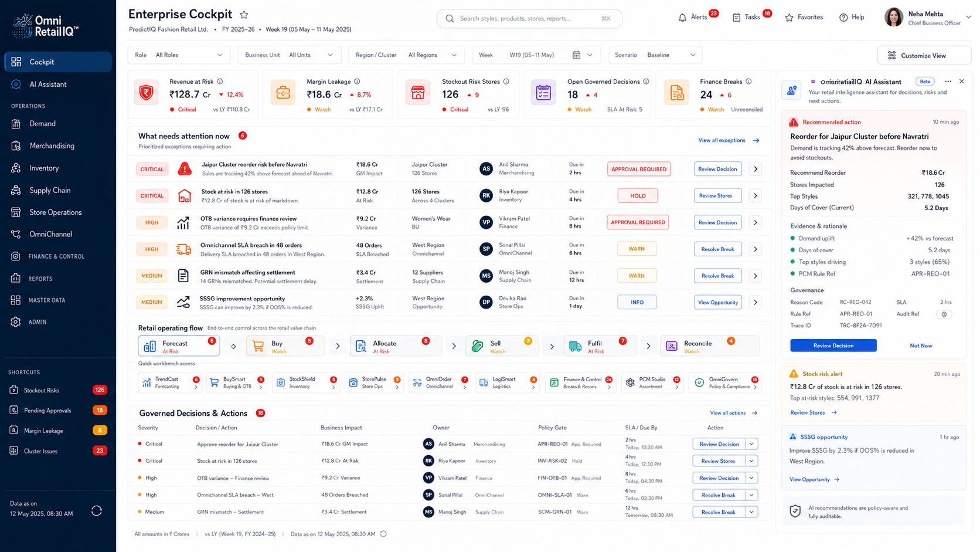Select the Forecast stage in operating flow
This screenshot has height=552, width=980.
coord(179,346)
